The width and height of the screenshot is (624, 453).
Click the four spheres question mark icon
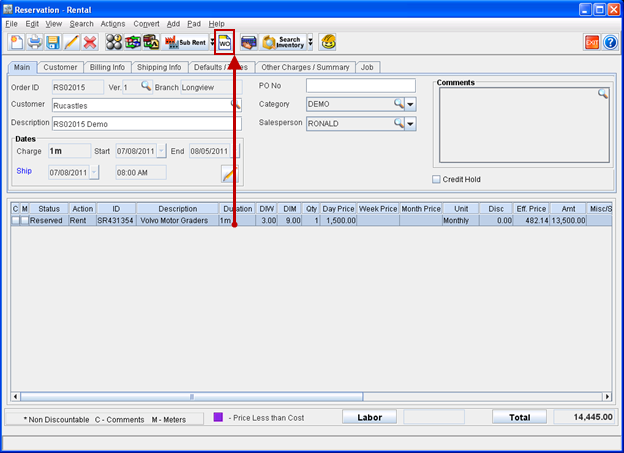coord(114,42)
